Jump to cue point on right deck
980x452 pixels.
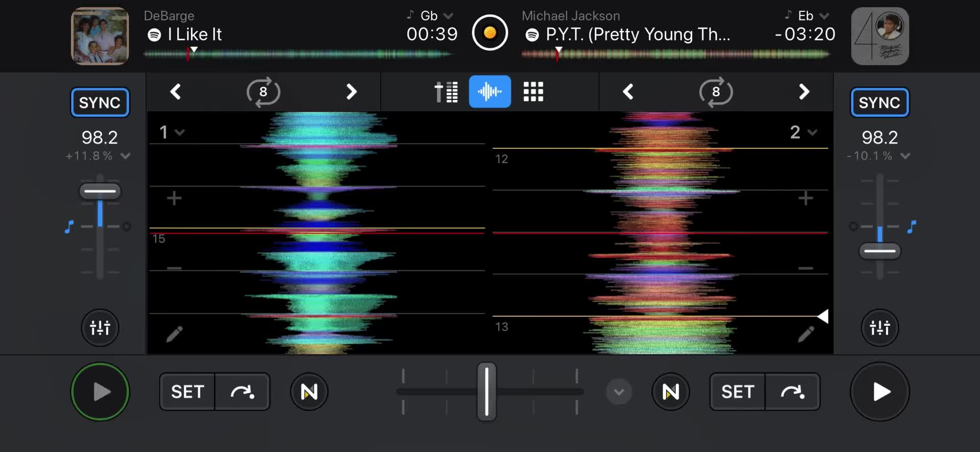click(x=792, y=392)
